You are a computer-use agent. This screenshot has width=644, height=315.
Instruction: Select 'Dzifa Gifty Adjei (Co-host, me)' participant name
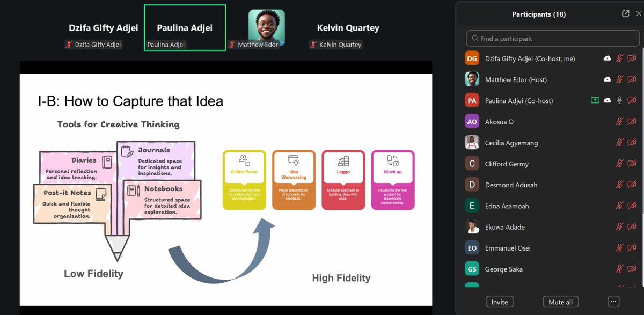530,58
